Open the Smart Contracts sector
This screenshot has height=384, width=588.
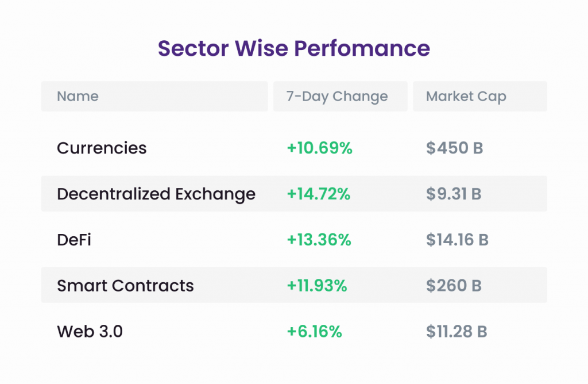125,286
